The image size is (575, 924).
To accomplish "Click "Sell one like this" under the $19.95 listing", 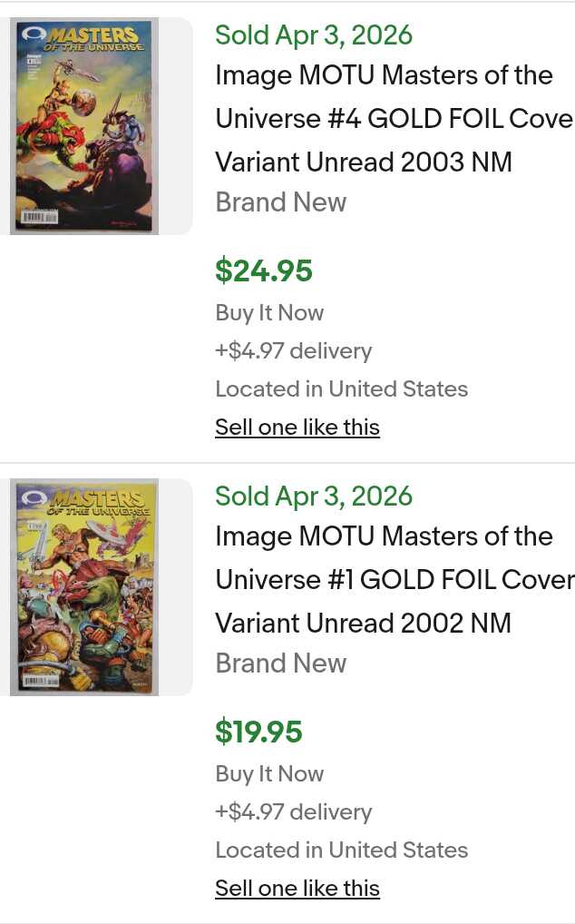I will pos(297,888).
